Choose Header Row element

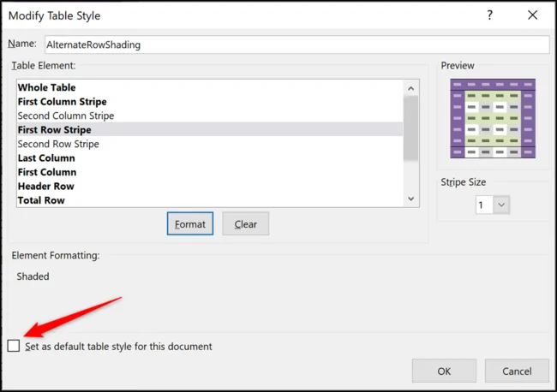point(46,187)
